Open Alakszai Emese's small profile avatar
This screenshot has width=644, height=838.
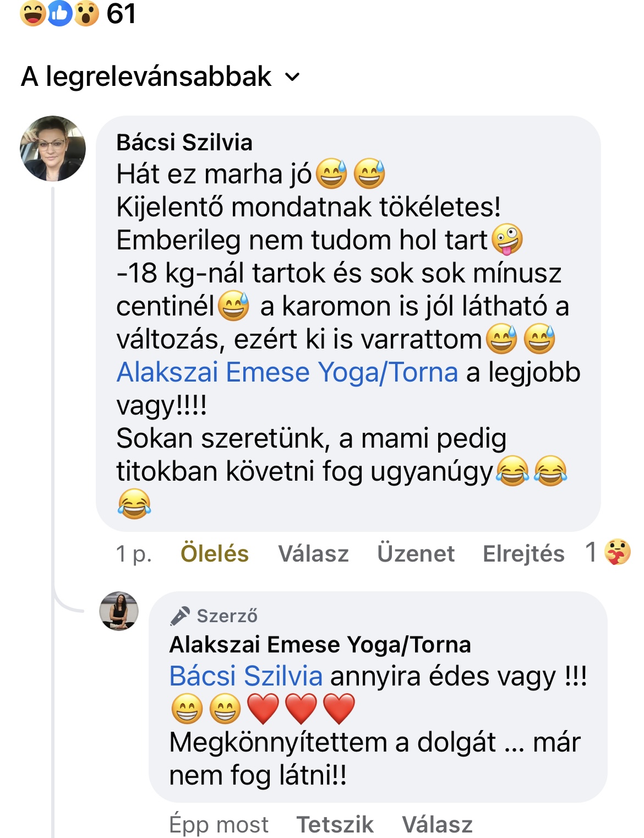coord(119,611)
